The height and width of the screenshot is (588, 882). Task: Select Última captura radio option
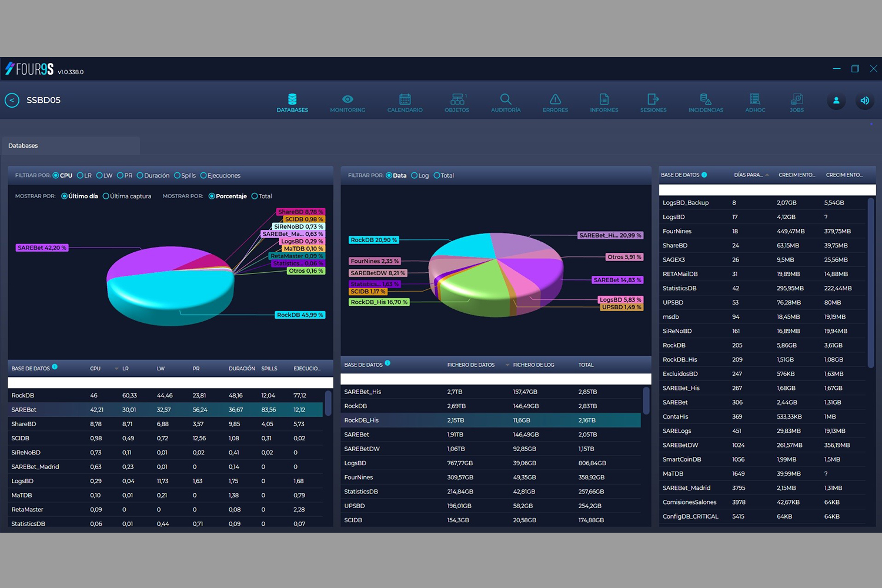coord(106,196)
